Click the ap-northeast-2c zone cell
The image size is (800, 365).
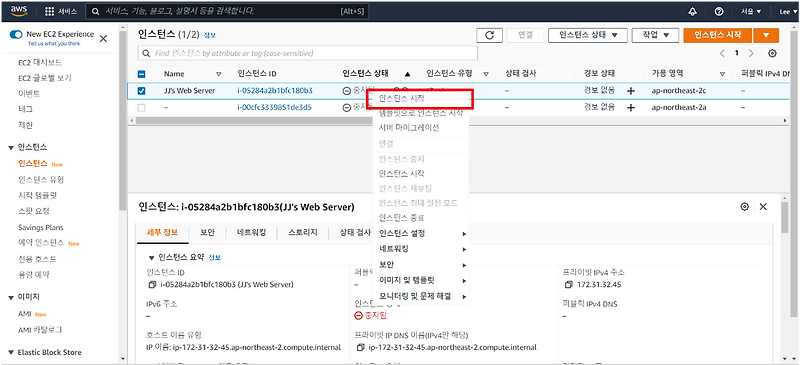[679, 91]
